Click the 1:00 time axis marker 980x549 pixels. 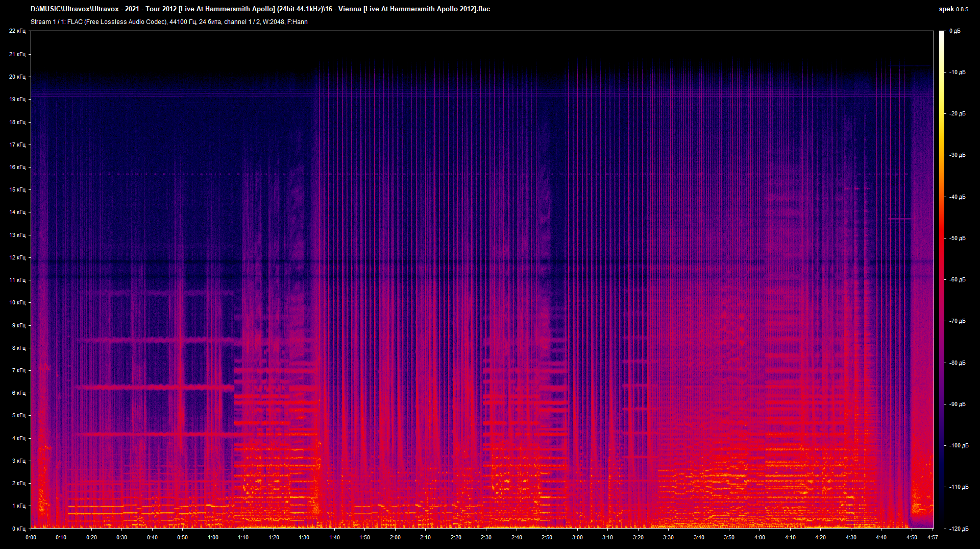click(x=213, y=537)
